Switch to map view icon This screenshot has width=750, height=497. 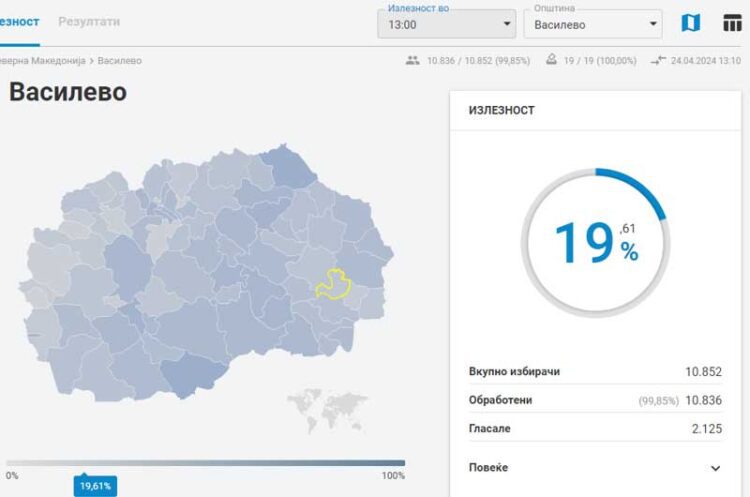pos(690,22)
